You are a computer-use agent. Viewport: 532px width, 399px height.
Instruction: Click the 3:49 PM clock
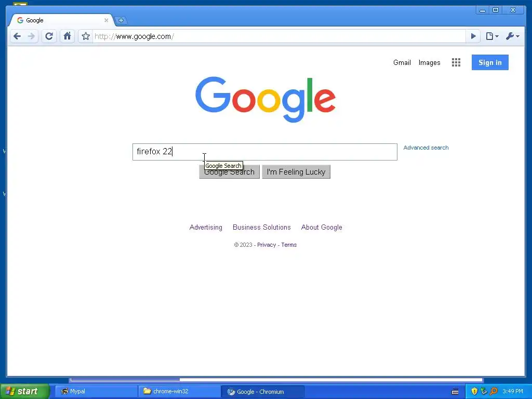(x=513, y=391)
